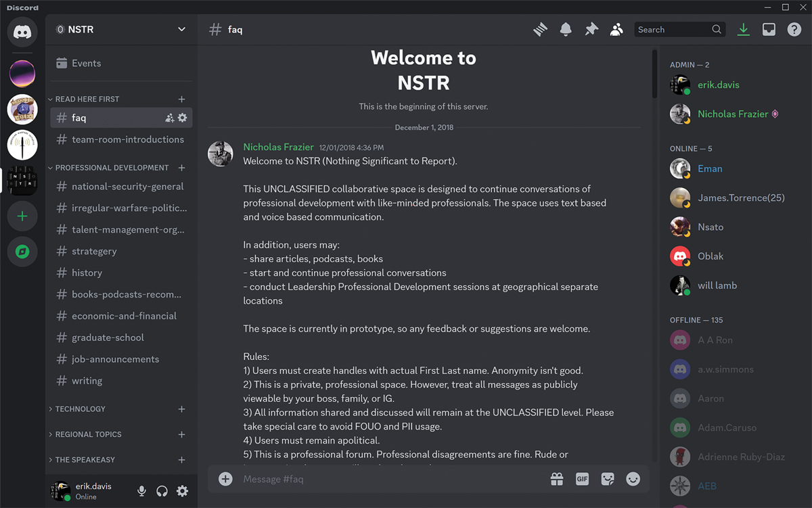The height and width of the screenshot is (508, 812).
Task: Select team-room-introductions channel
Action: point(121,139)
